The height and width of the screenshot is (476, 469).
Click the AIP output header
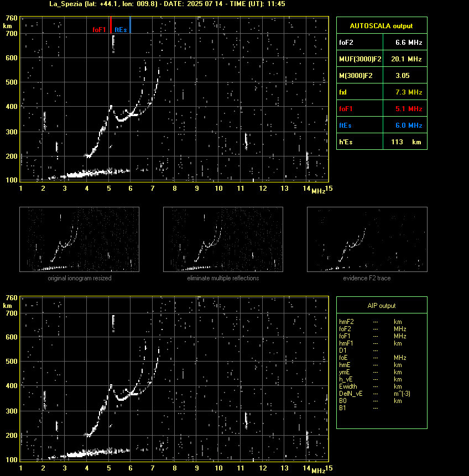coord(382,306)
